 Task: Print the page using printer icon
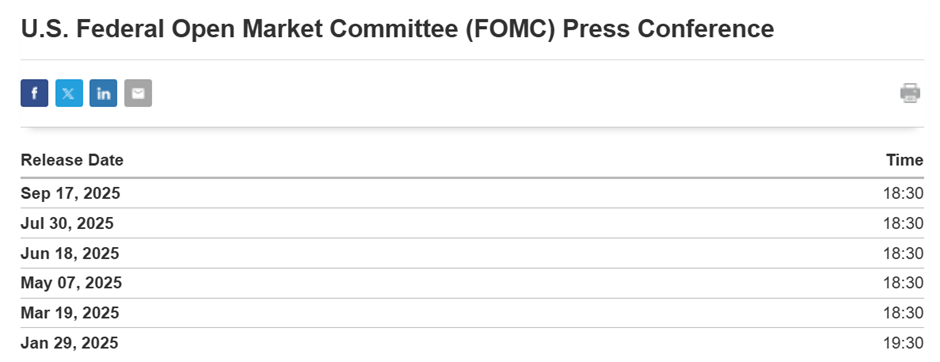pos(910,93)
